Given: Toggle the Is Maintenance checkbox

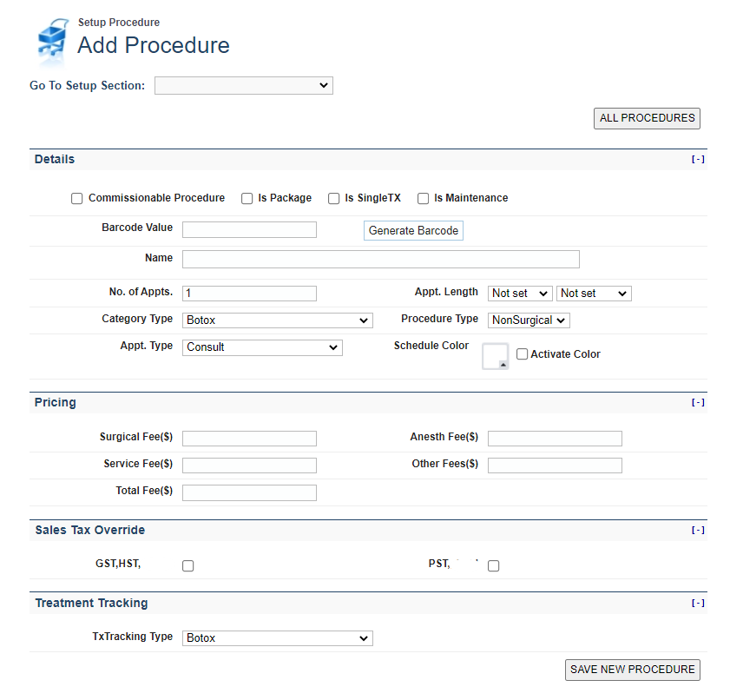Looking at the screenshot, I should pos(424,199).
